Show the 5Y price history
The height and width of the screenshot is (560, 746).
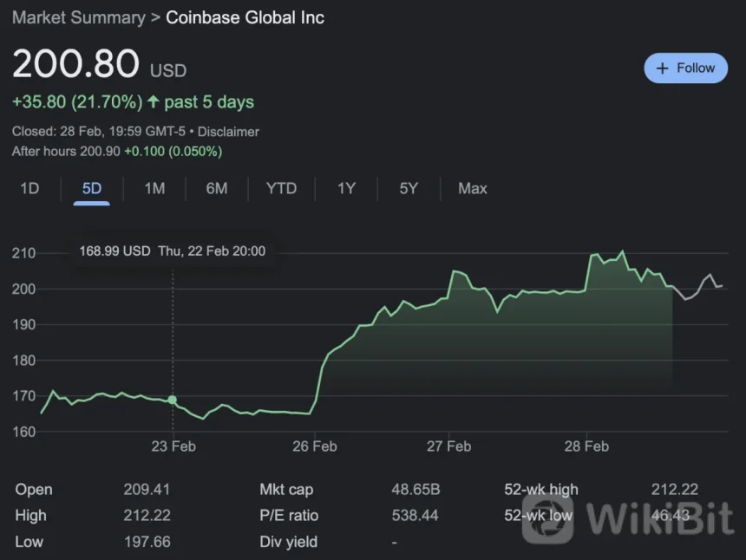pyautogui.click(x=409, y=188)
